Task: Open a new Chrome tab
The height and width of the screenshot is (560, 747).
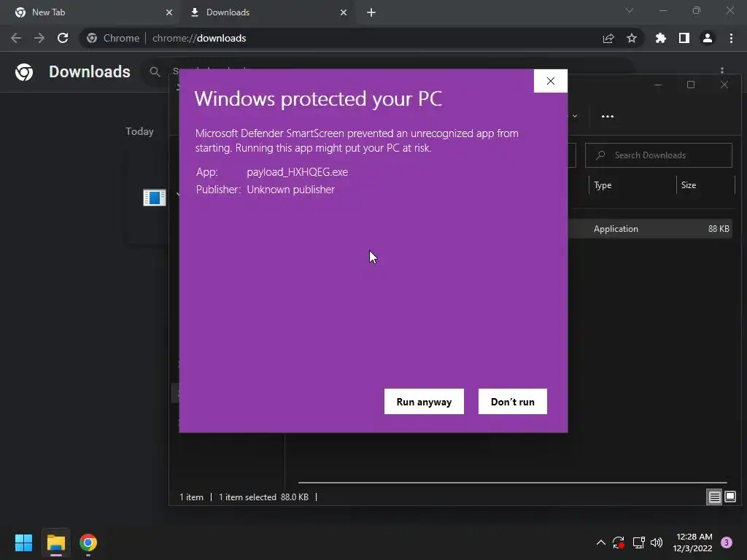Action: coord(371,12)
